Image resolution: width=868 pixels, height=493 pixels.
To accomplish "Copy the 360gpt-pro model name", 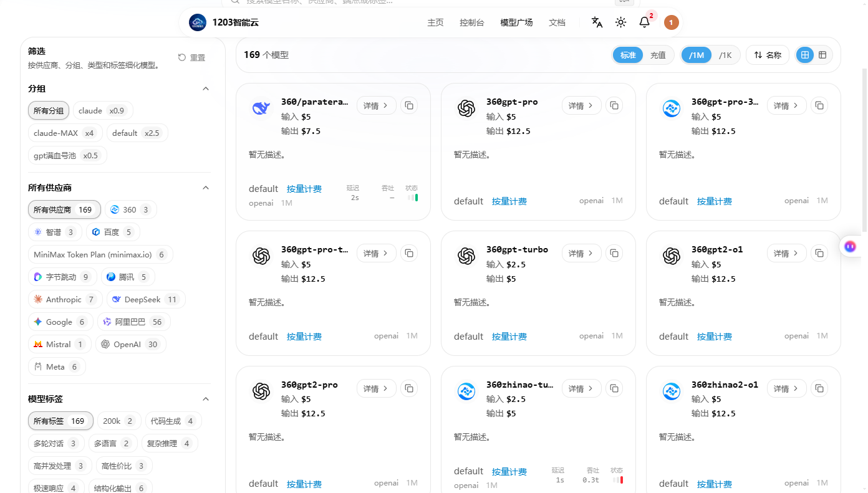I will (x=614, y=106).
